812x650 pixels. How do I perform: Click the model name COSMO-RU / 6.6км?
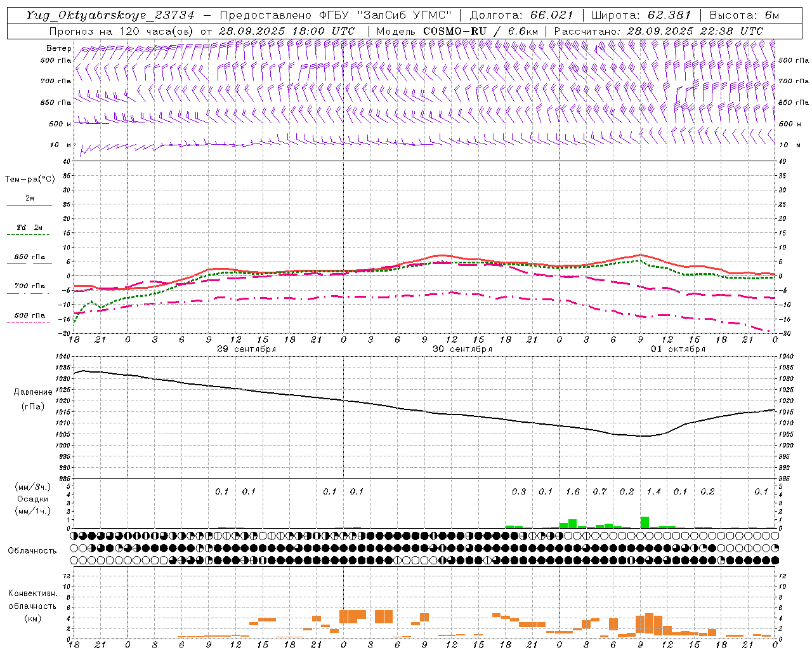point(481,31)
